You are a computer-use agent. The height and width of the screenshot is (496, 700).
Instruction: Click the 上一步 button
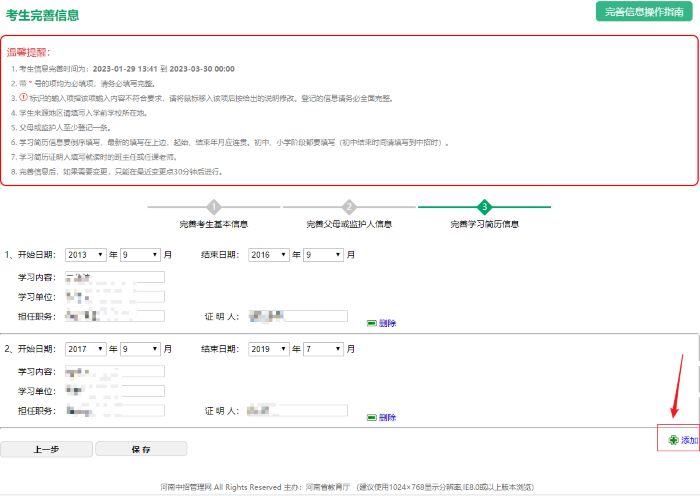tap(46, 449)
